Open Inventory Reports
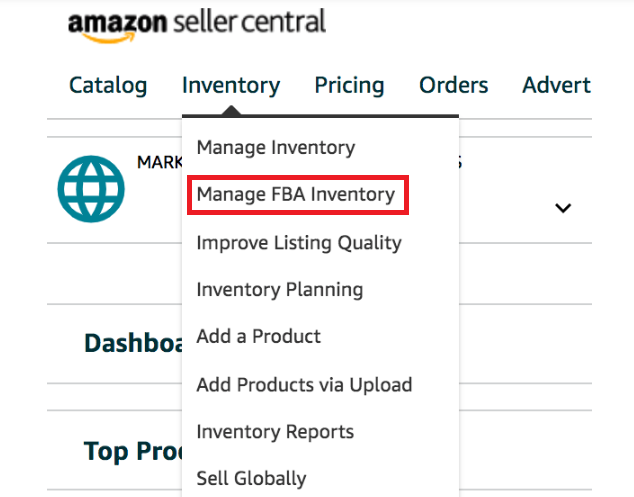This screenshot has height=497, width=634. coord(275,432)
